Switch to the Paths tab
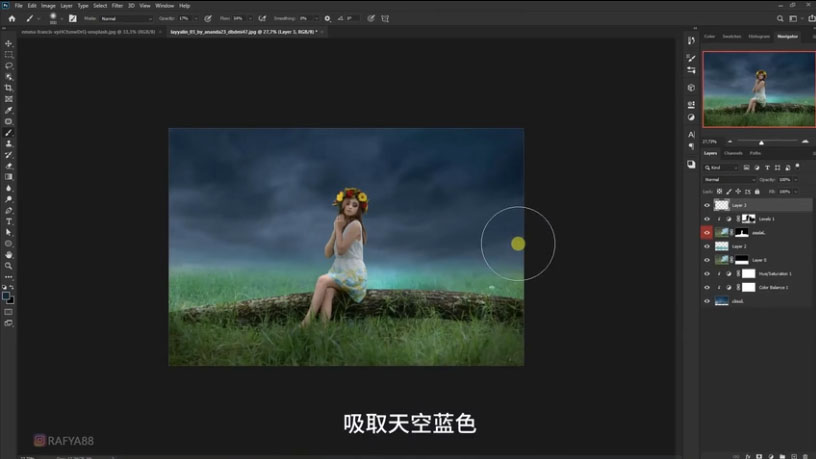 [x=755, y=153]
